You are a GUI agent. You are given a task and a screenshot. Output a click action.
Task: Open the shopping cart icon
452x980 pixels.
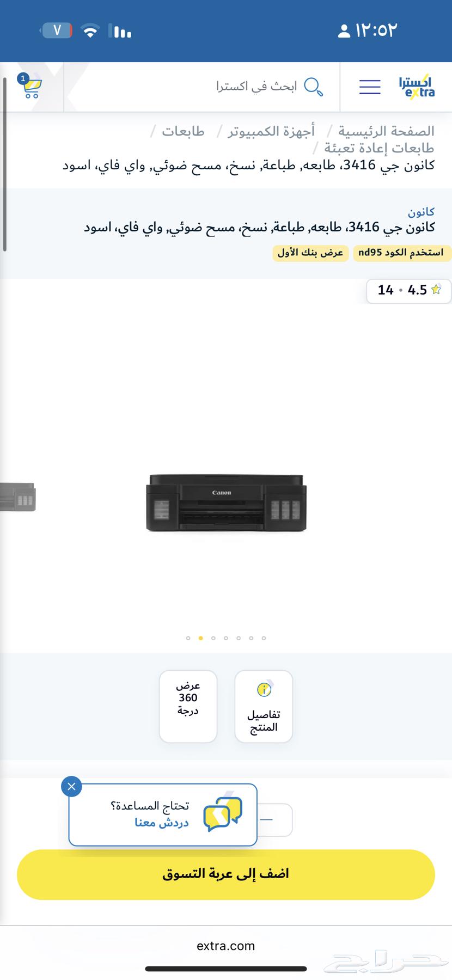(30, 87)
